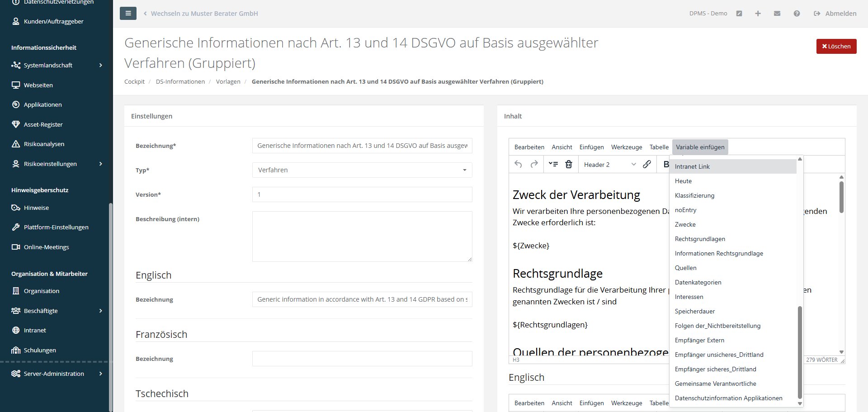
Task: Click the undo arrow in editor toolbar
Action: [x=518, y=165]
